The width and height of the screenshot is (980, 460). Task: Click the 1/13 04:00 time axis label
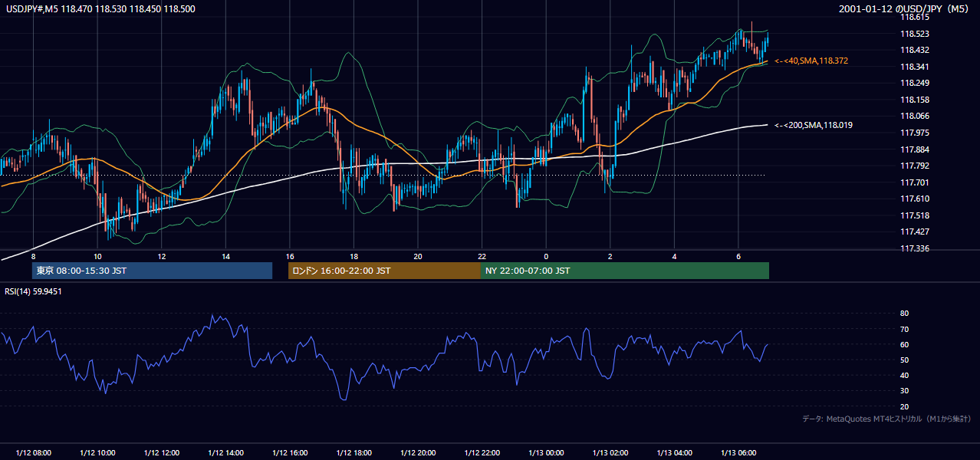[674, 453]
